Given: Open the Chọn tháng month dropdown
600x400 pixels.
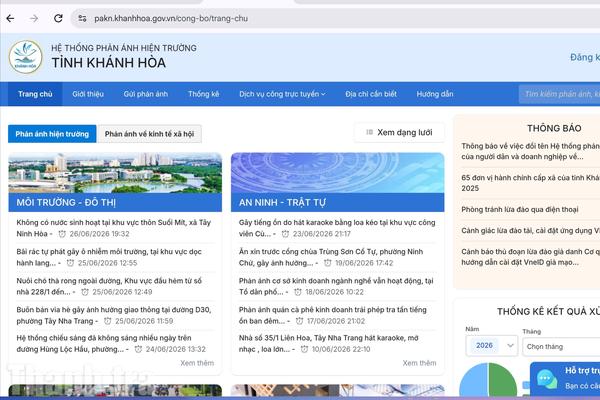Looking at the screenshot, I should [x=561, y=347].
